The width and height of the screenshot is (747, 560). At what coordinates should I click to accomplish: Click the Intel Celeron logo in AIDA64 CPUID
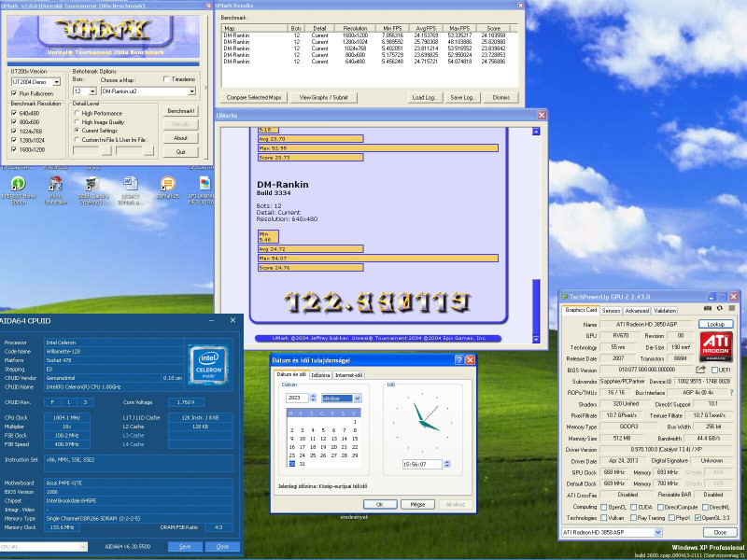pos(208,365)
